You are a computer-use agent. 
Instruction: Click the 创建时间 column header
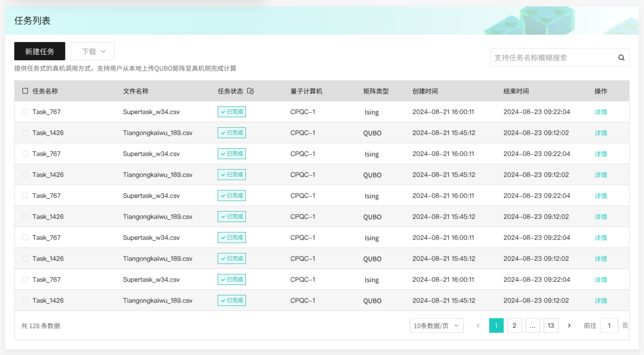coord(425,91)
